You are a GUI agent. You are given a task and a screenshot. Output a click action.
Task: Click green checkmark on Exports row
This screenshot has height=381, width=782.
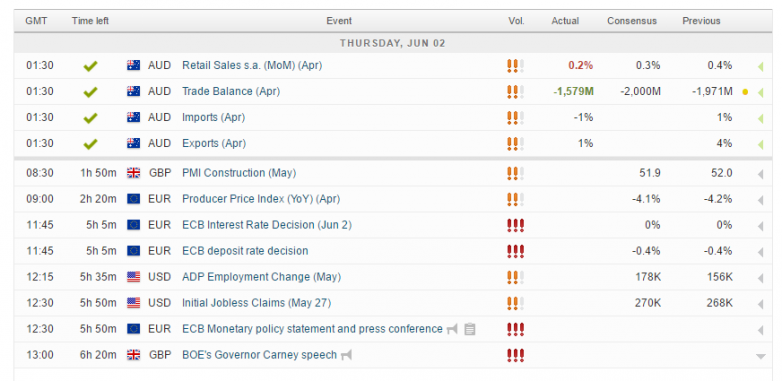tap(90, 144)
